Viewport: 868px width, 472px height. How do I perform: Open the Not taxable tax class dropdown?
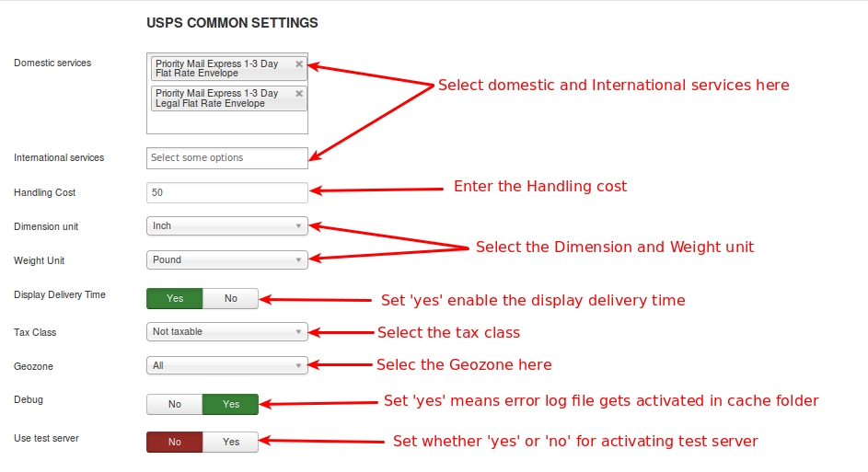[x=227, y=332]
